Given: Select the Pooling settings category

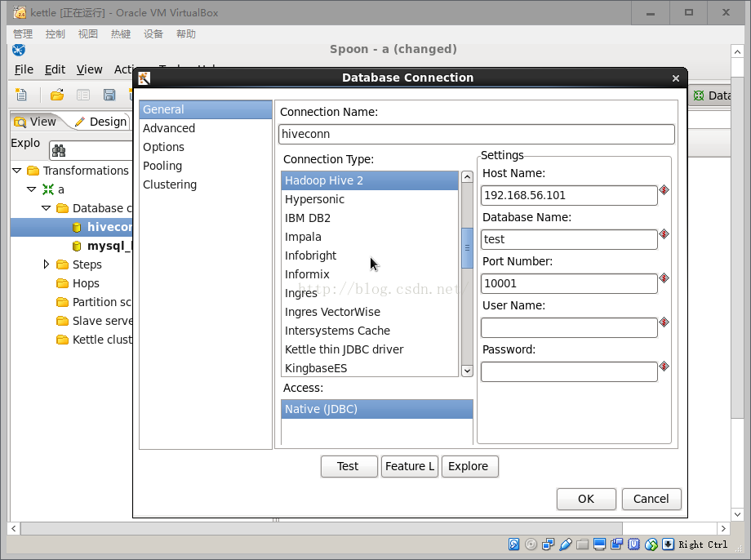Looking at the screenshot, I should [x=206, y=166].
